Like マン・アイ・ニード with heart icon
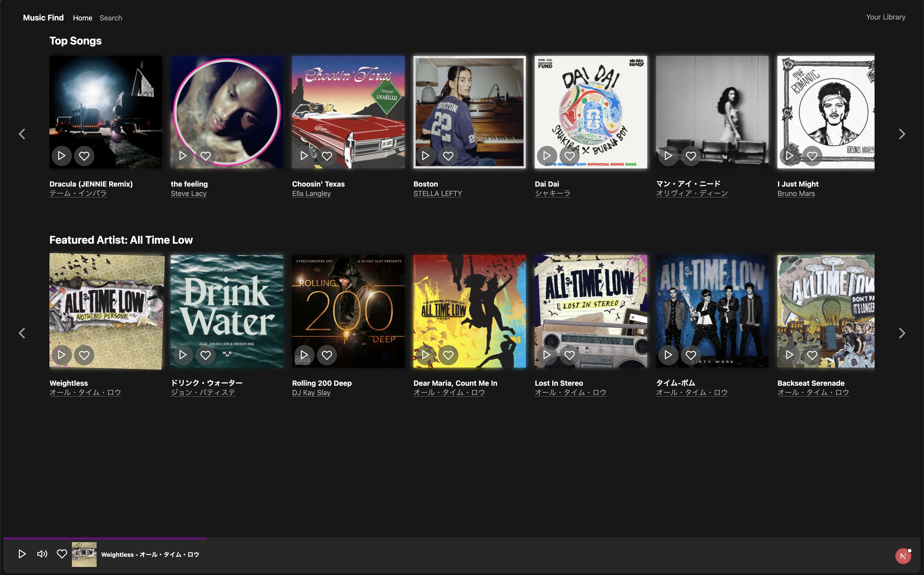The image size is (924, 575). click(x=691, y=156)
